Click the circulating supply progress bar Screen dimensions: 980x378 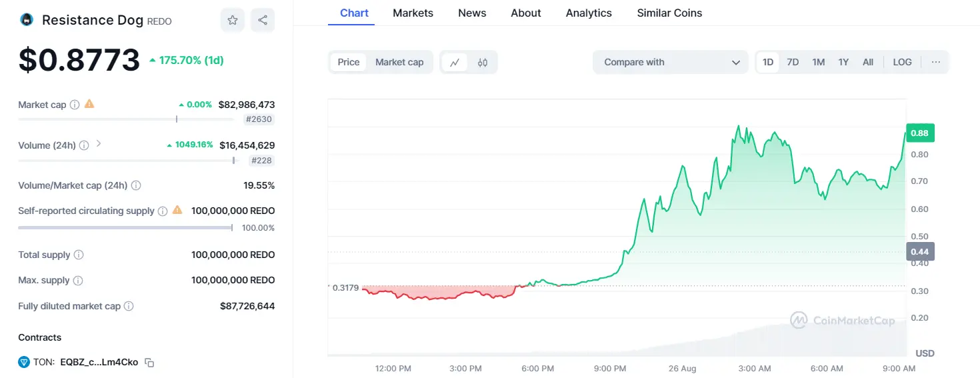coord(125,227)
